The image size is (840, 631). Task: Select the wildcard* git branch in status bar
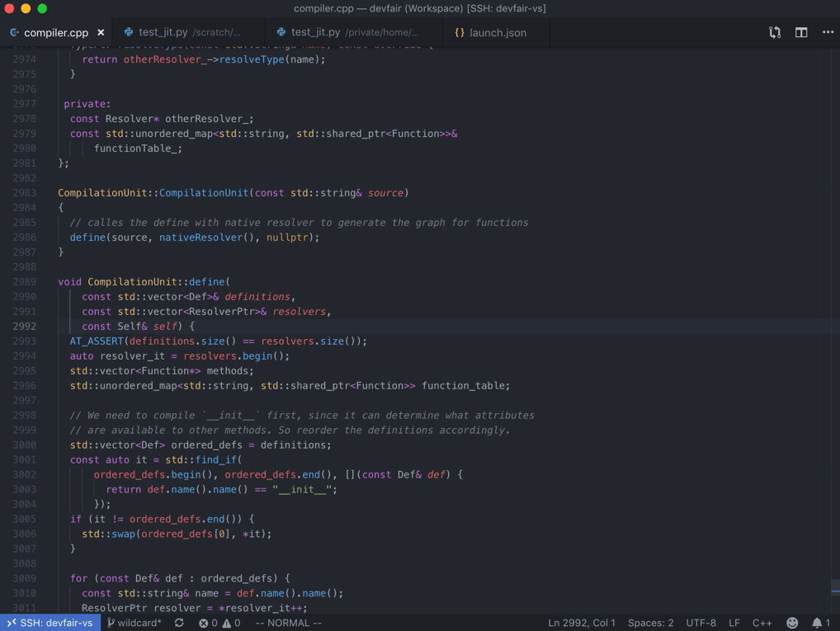pos(134,623)
